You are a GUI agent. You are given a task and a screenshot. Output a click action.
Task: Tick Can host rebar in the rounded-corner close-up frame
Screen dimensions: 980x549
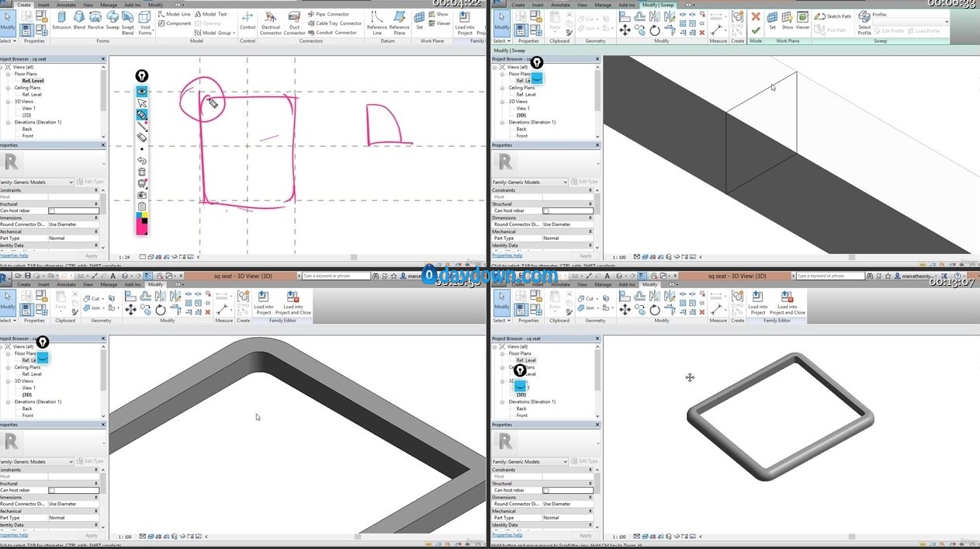[52, 491]
